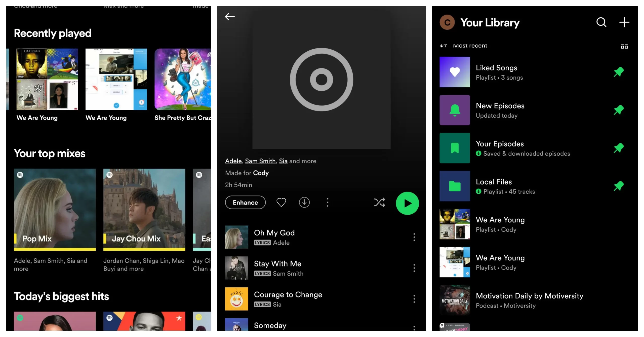Open Local Files folder cover icon
Image resolution: width=644 pixels, height=337 pixels.
coord(455,186)
